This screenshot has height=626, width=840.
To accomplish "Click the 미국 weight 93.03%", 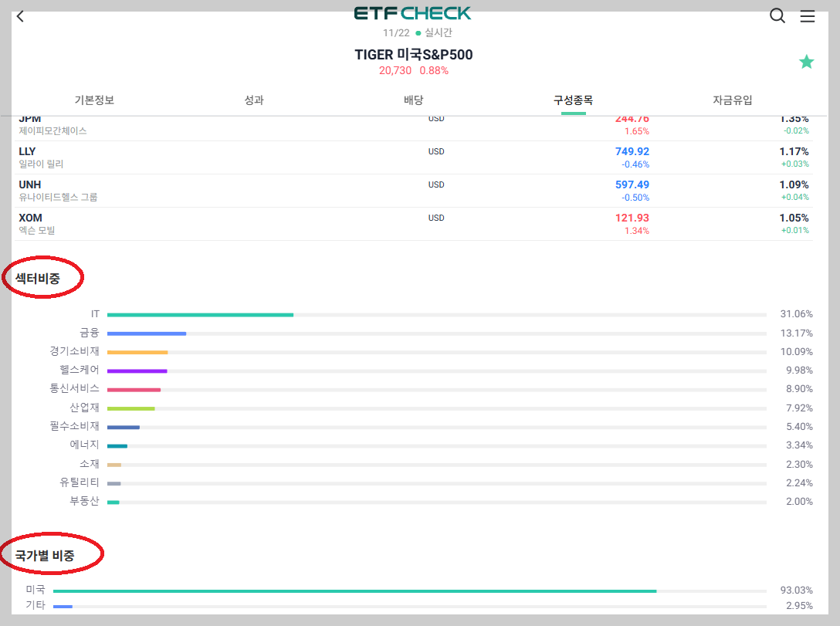I will 797,590.
